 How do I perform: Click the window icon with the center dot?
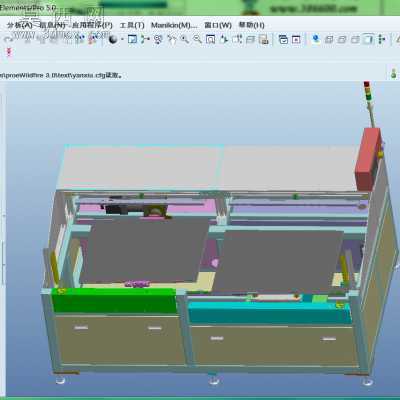(x=296, y=40)
